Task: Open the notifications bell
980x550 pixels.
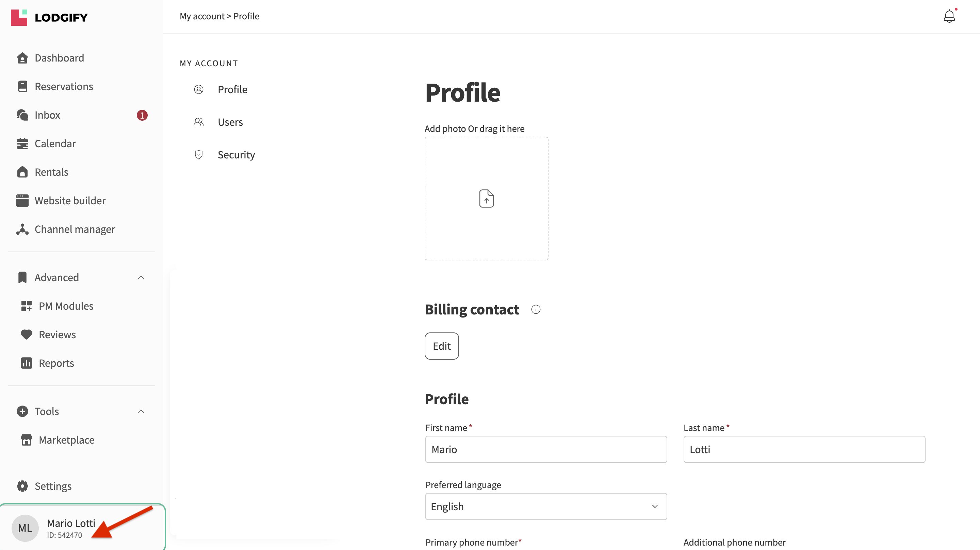Action: (949, 16)
